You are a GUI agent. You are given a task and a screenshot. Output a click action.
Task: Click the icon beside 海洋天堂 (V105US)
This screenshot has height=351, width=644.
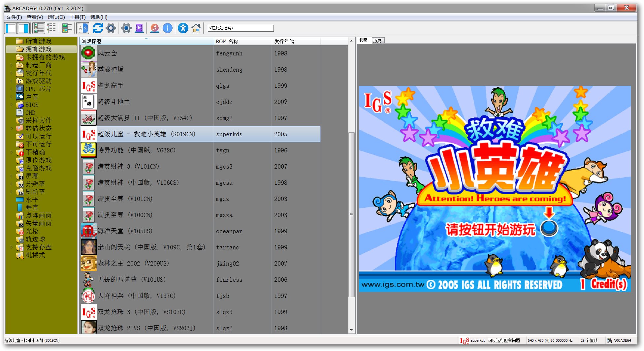[88, 231]
